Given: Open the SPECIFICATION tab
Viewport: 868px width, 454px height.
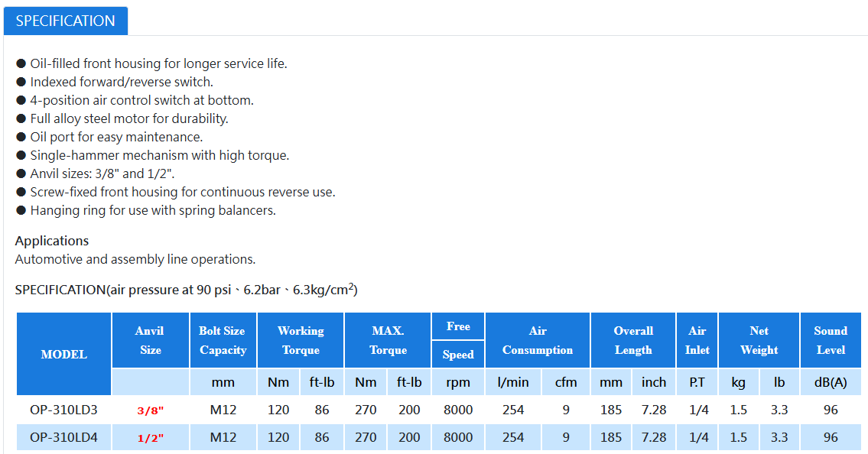Looking at the screenshot, I should (x=65, y=21).
